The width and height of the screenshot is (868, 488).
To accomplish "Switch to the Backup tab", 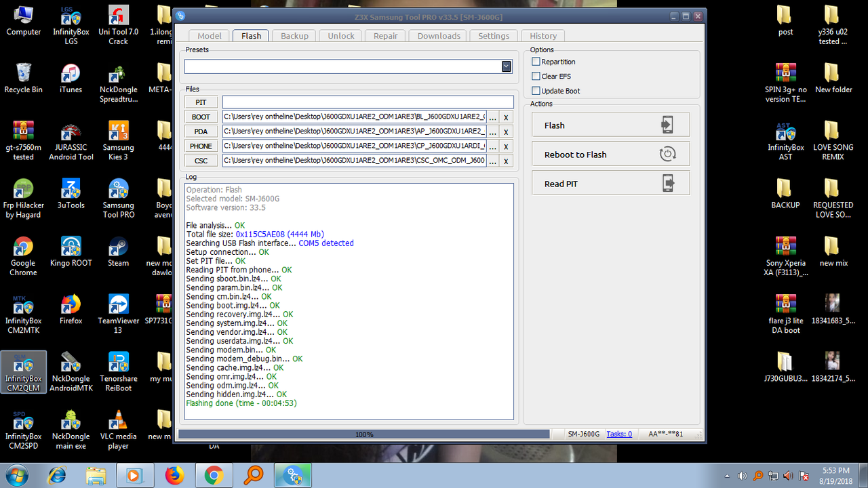I will (294, 36).
